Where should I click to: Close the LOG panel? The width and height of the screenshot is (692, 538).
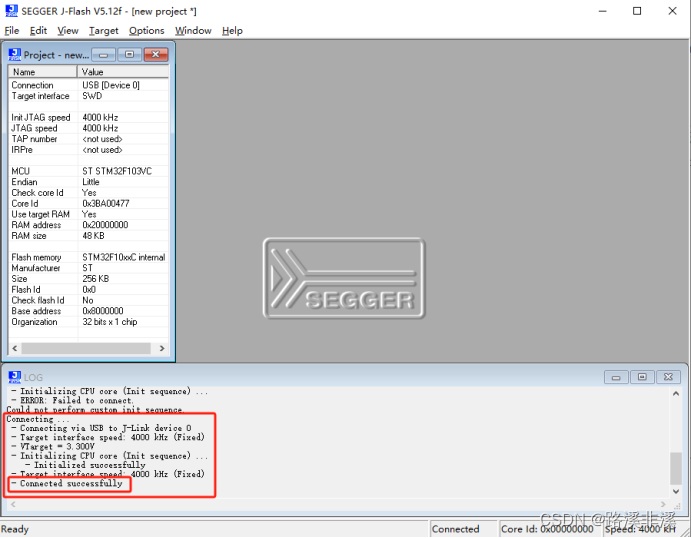pyautogui.click(x=668, y=377)
